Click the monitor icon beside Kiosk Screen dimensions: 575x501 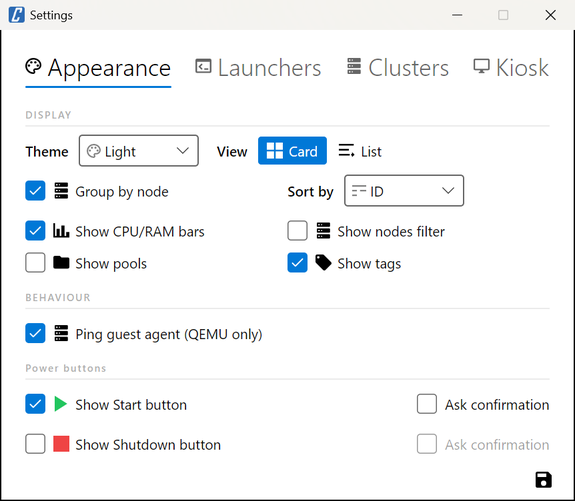click(481, 66)
